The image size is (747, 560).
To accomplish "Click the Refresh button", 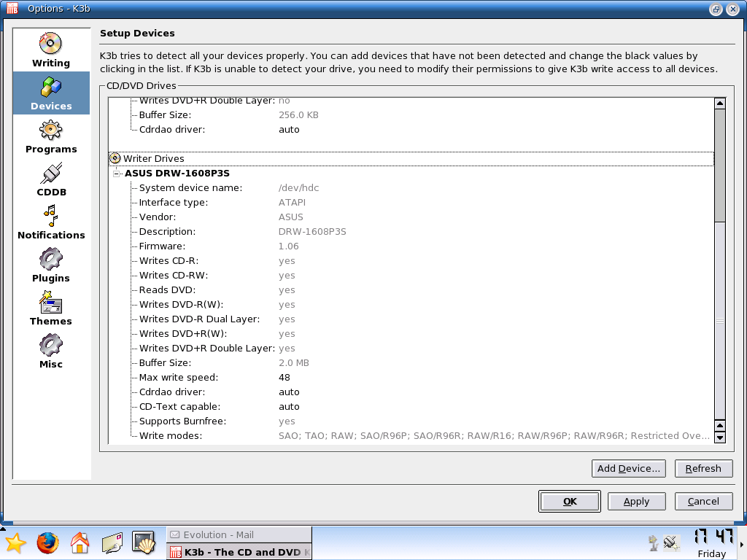I will pos(703,469).
